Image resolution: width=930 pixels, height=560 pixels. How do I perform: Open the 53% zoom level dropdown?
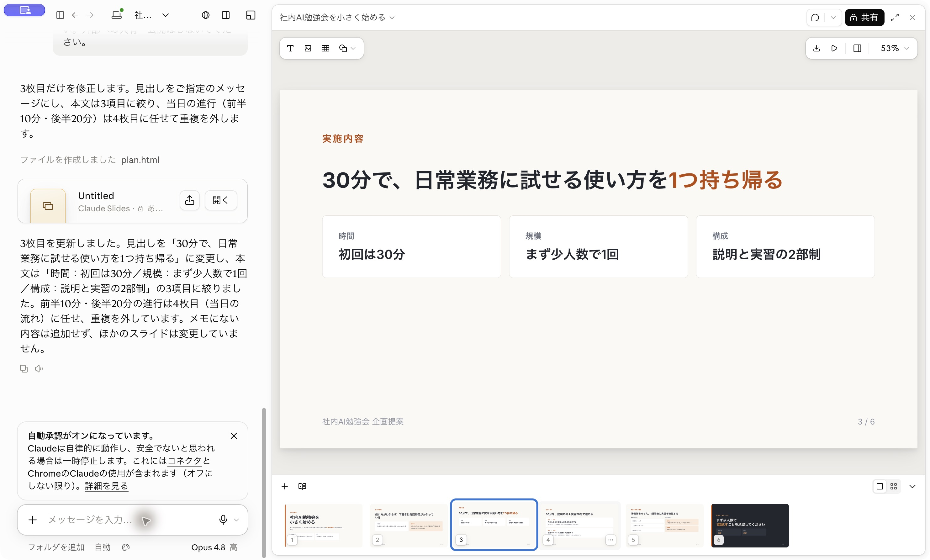895,48
